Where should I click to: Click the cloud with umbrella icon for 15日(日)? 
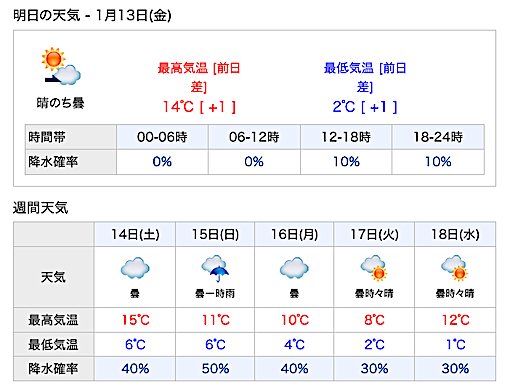pyautogui.click(x=215, y=268)
